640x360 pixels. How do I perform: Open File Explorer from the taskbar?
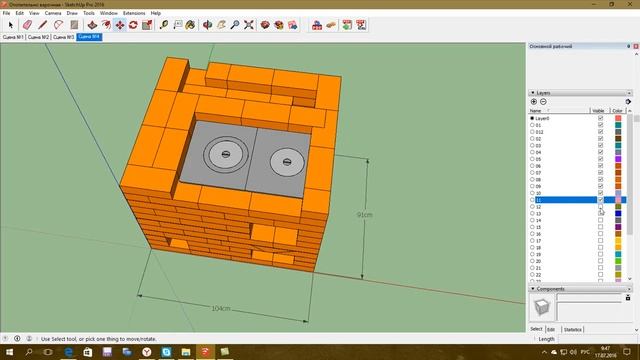[186, 352]
